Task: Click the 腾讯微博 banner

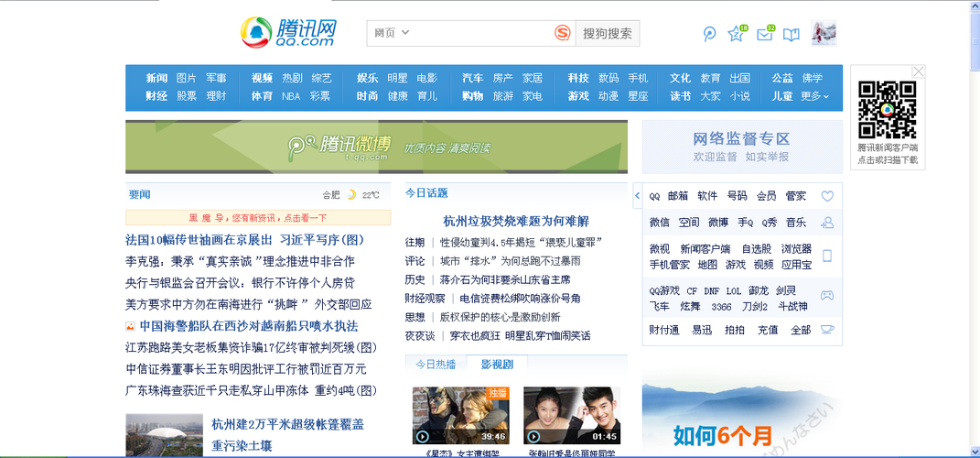Action: [376, 147]
